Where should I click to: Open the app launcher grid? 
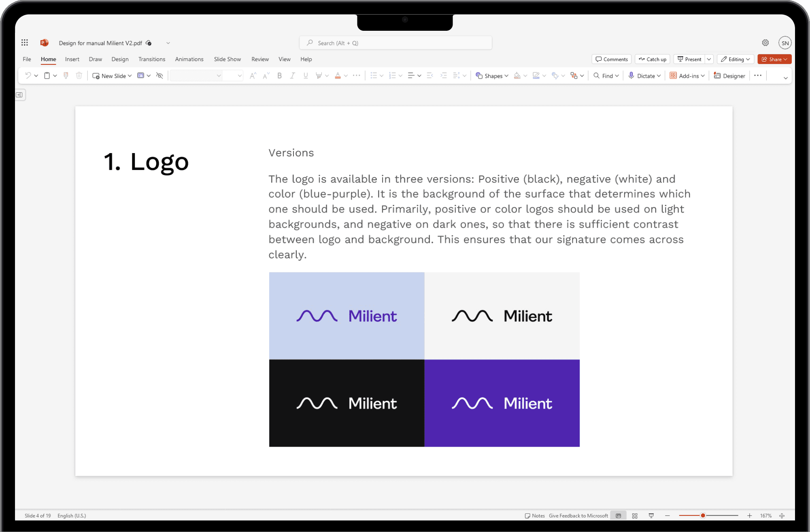coord(25,43)
